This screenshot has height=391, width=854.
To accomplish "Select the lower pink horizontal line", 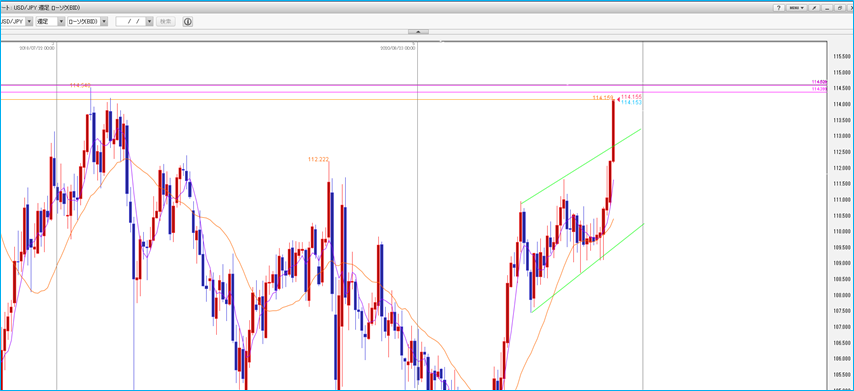I will tap(414, 92).
